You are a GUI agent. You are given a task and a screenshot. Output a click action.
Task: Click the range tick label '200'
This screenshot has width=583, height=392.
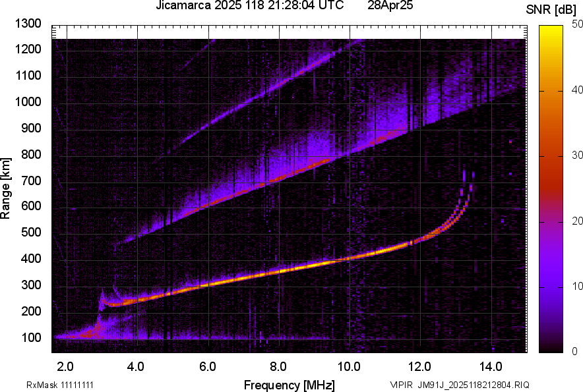click(31, 311)
